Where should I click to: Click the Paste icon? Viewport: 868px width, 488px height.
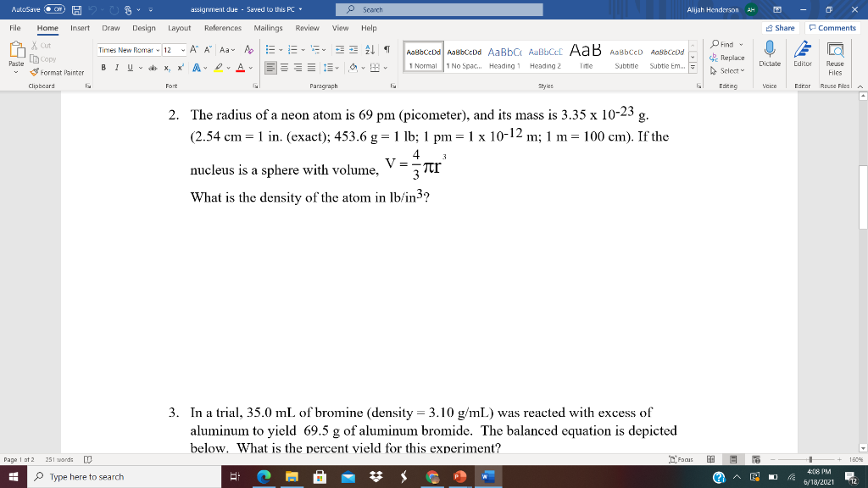tap(17, 50)
